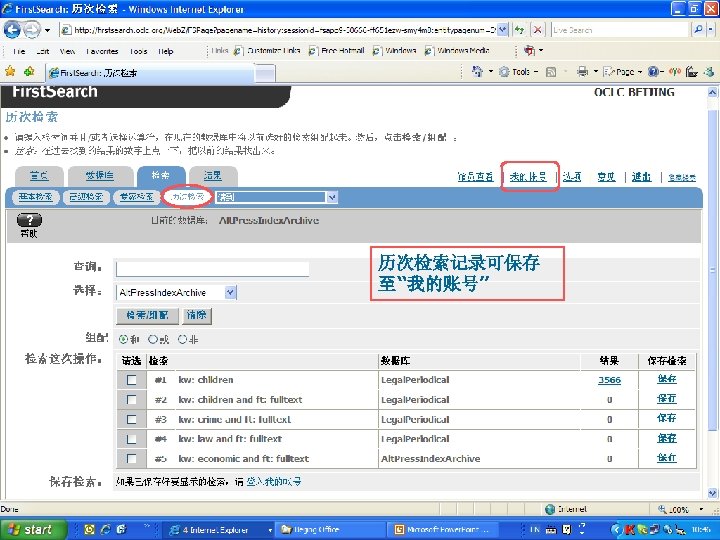Open the Tools command bar dropdown arrow
Screen dimensions: 720x540
pyautogui.click(x=536, y=72)
